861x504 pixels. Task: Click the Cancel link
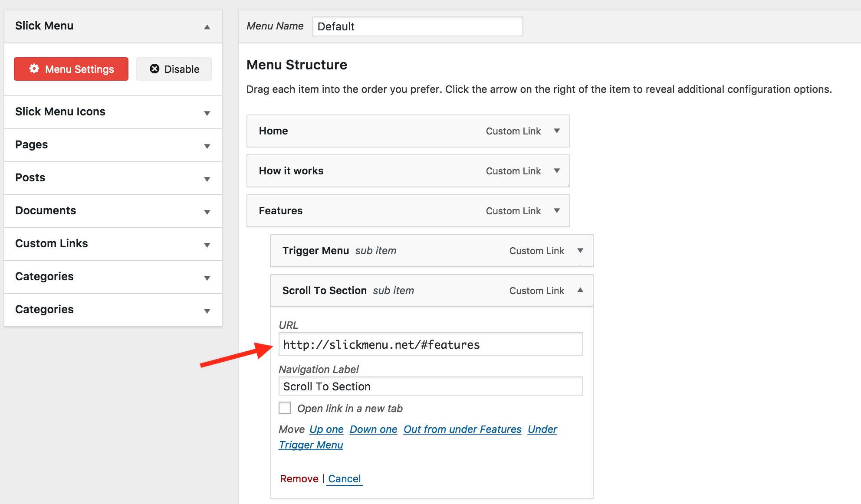(344, 479)
